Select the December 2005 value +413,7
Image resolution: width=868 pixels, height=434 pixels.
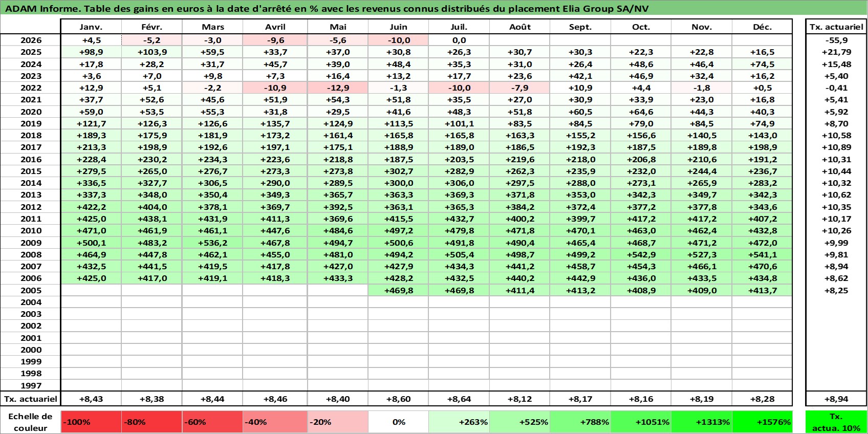[762, 290]
